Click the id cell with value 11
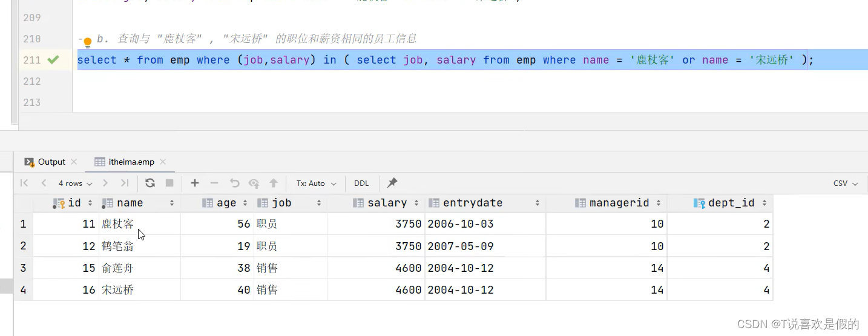 pos(66,224)
